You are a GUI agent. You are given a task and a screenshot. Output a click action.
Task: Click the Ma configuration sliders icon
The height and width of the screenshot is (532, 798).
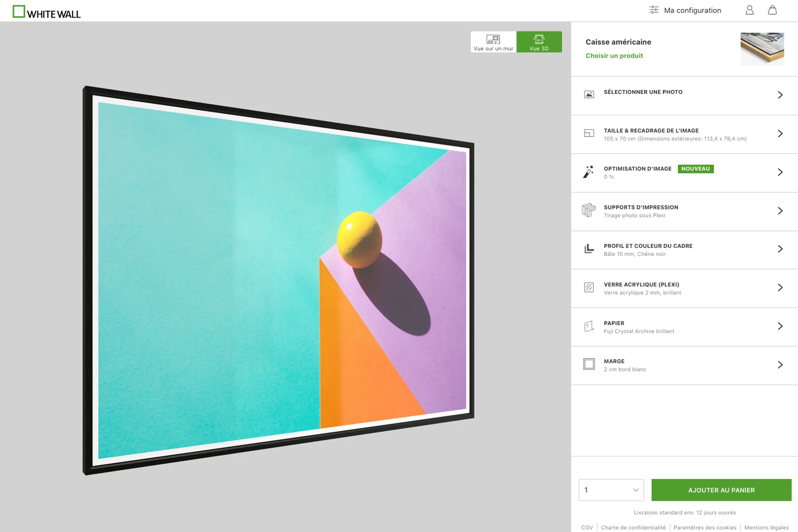(x=653, y=10)
